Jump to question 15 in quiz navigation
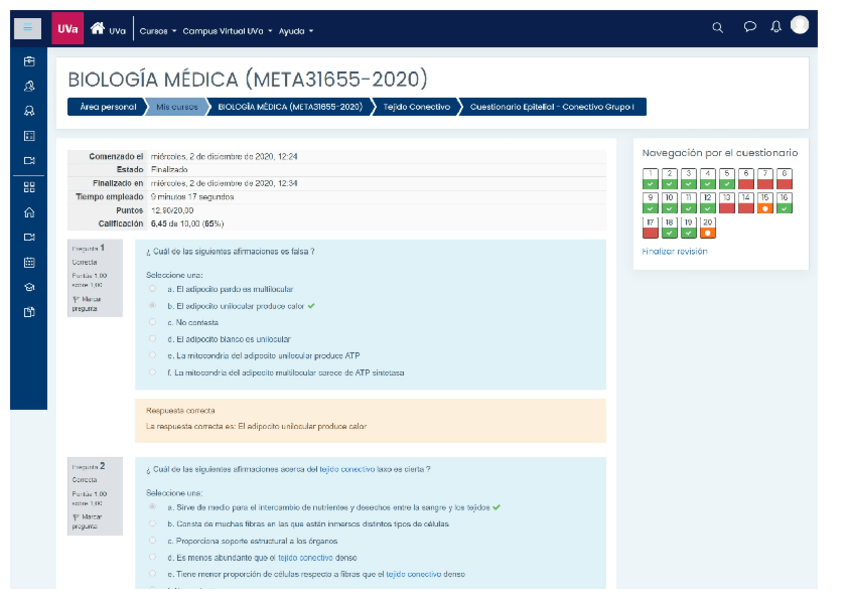The image size is (848, 599). (x=765, y=203)
